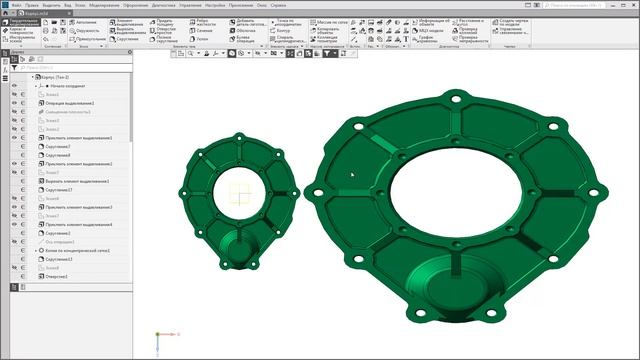The height and width of the screenshot is (360, 640).
Task: Select the Автолиния sketch tool
Action: [83, 22]
